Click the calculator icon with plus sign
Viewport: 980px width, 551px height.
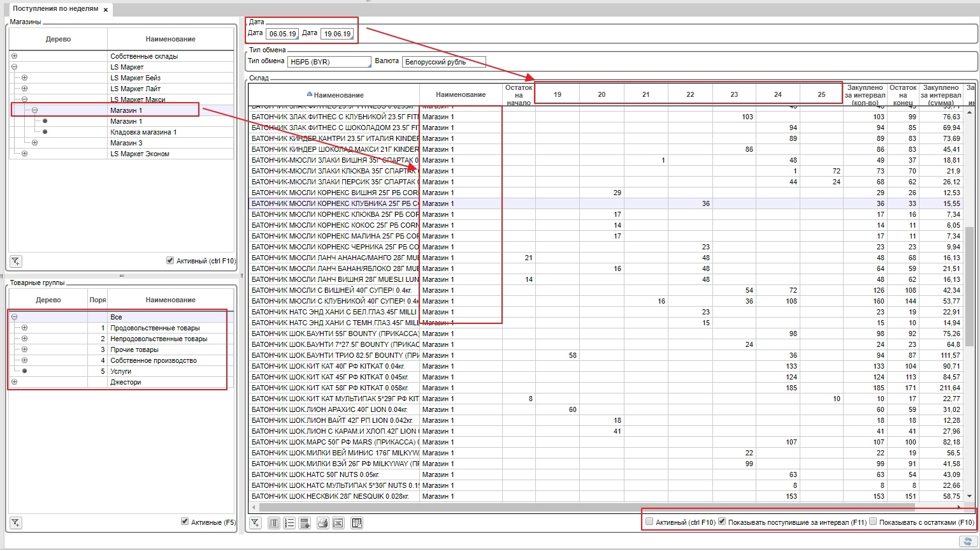click(x=305, y=523)
